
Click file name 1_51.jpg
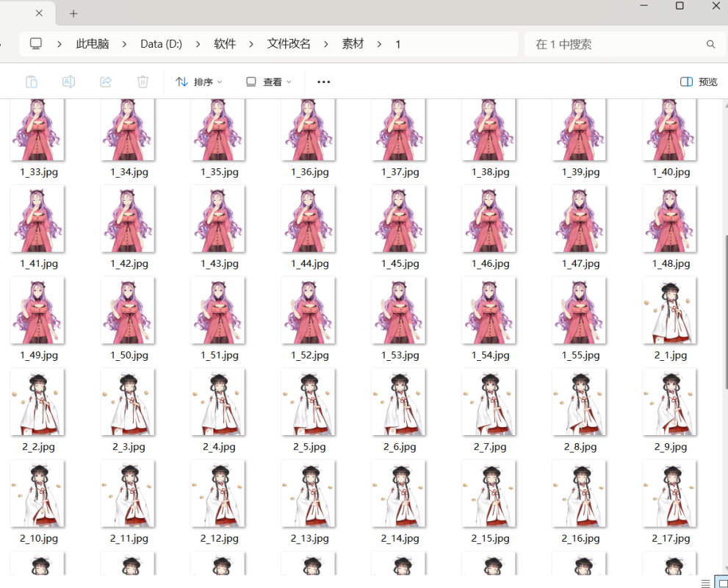coord(220,355)
